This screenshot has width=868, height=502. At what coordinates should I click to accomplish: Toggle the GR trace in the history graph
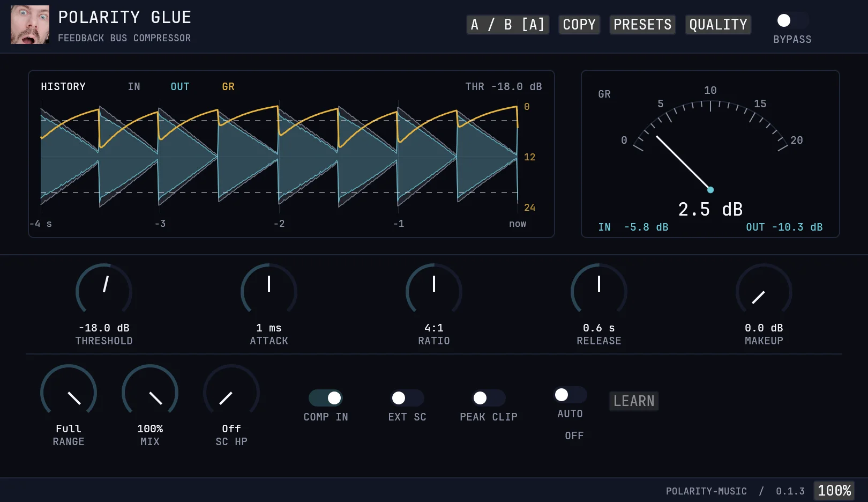(x=228, y=86)
